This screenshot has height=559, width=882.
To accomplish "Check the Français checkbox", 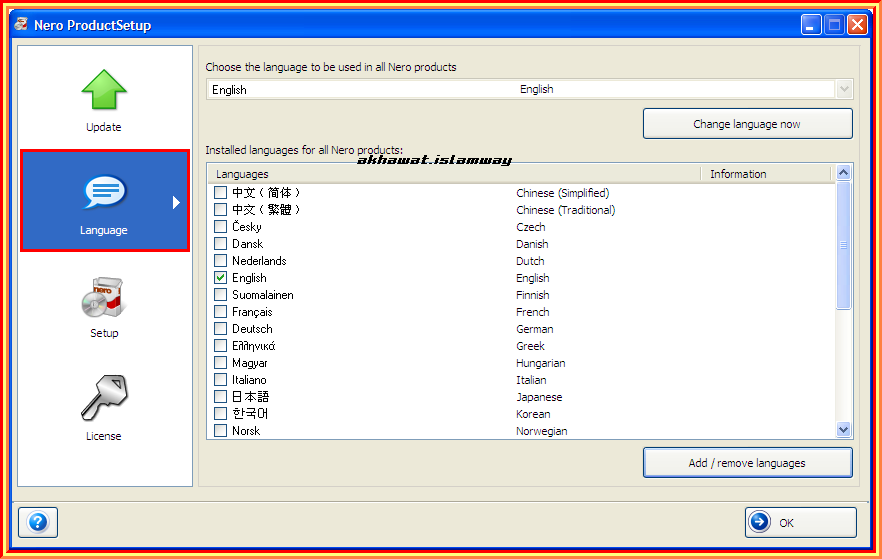I will point(220,312).
